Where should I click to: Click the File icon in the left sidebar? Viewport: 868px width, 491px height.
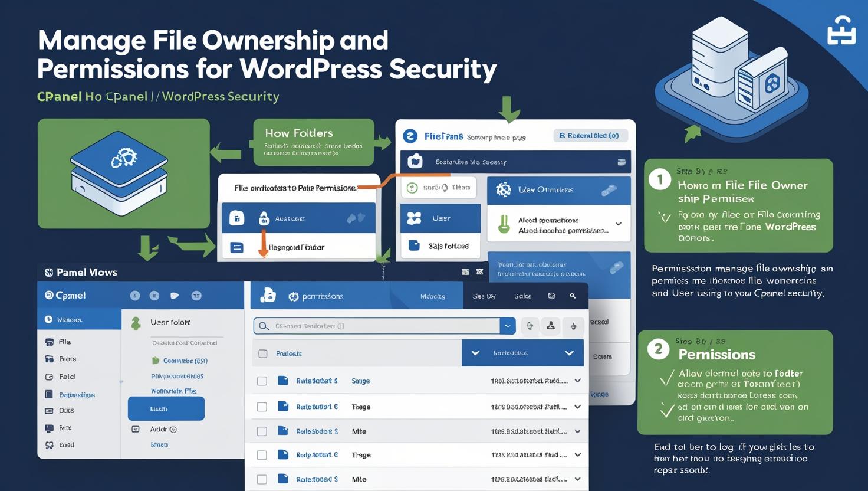[x=50, y=342]
